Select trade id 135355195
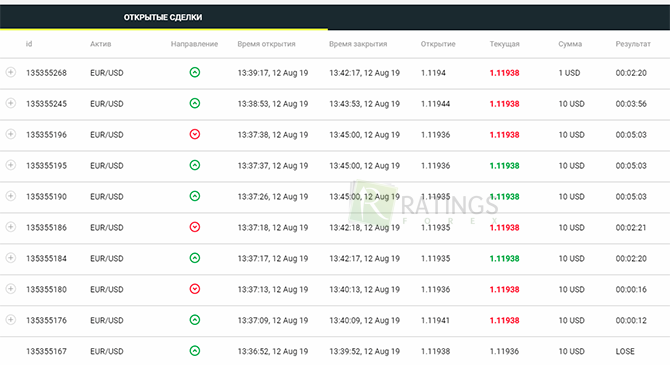This screenshot has height=365, width=670. (x=47, y=166)
